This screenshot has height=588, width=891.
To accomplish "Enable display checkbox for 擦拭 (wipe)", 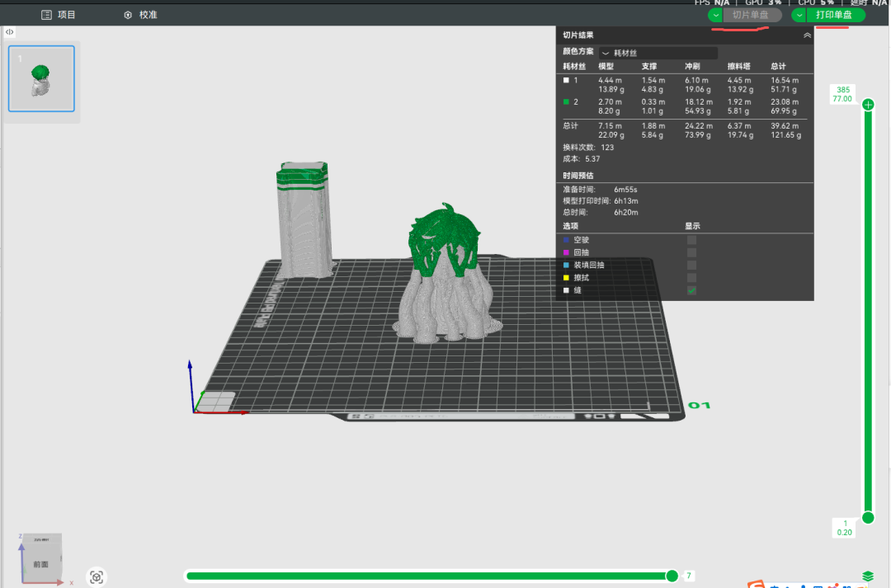I will coord(691,278).
